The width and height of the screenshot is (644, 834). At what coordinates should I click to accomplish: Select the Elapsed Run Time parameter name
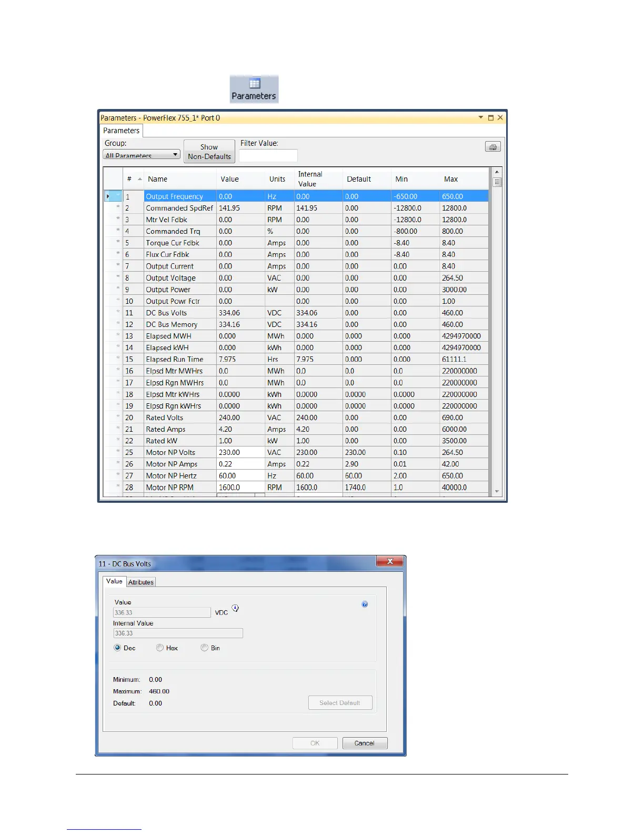[x=174, y=359]
